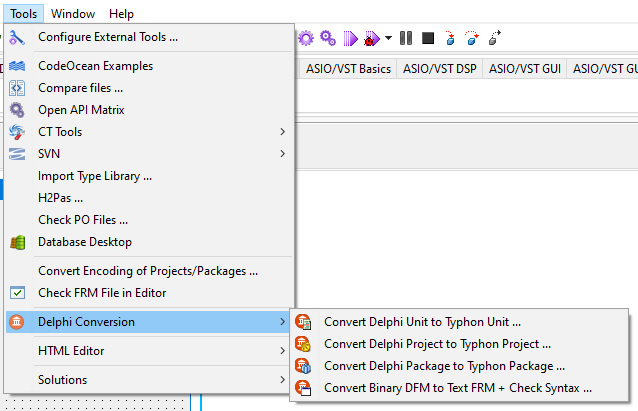Click the Convert Delphi Project icon

(x=303, y=344)
